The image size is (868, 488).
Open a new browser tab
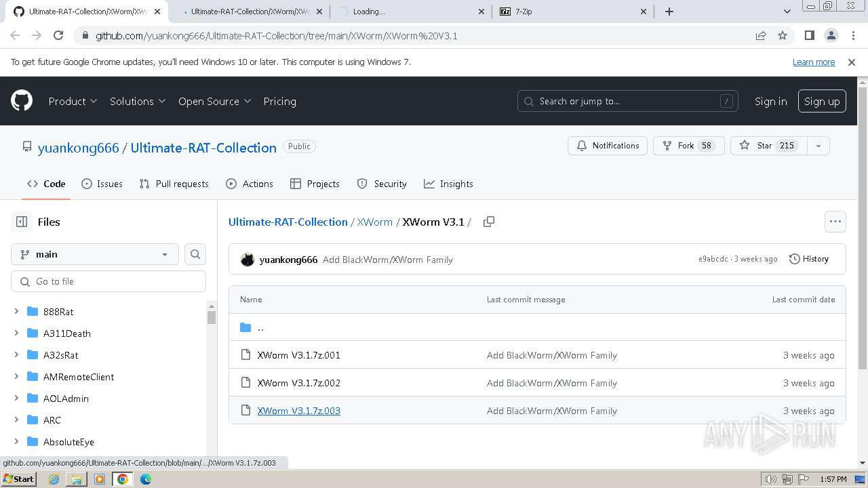tap(669, 11)
